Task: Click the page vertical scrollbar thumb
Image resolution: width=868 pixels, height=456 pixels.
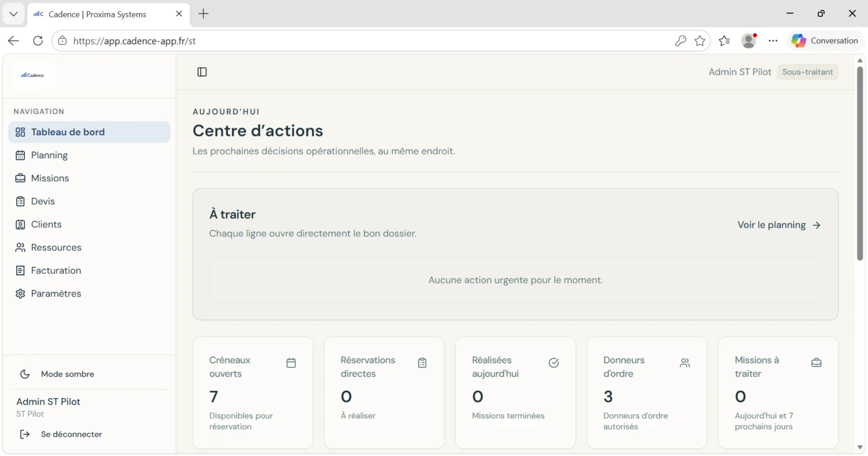Action: [860, 163]
